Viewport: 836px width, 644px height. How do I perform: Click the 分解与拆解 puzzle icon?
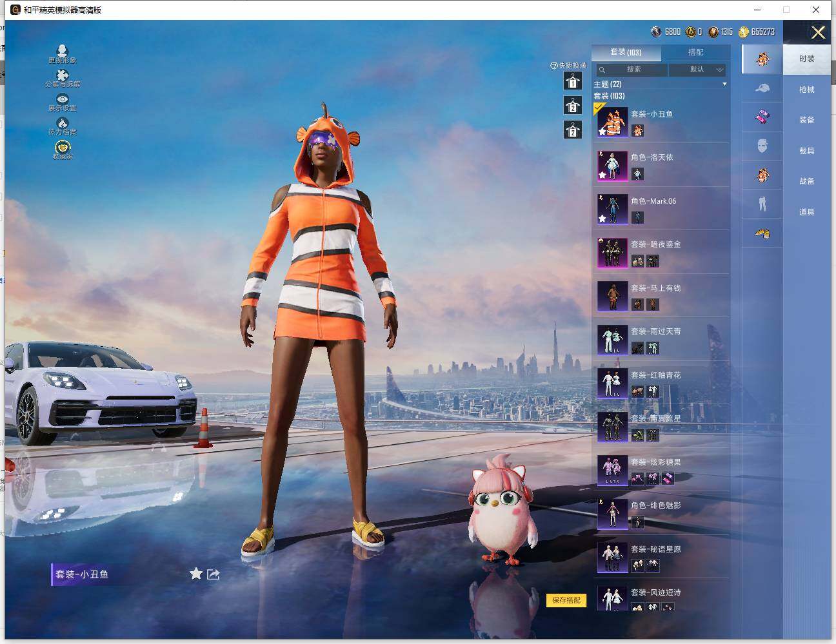click(x=63, y=76)
